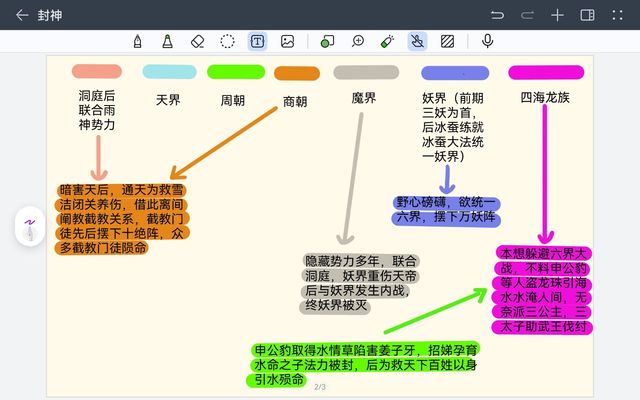640x400 pixels.
Task: Toggle the text box tool
Action: coord(257,41)
